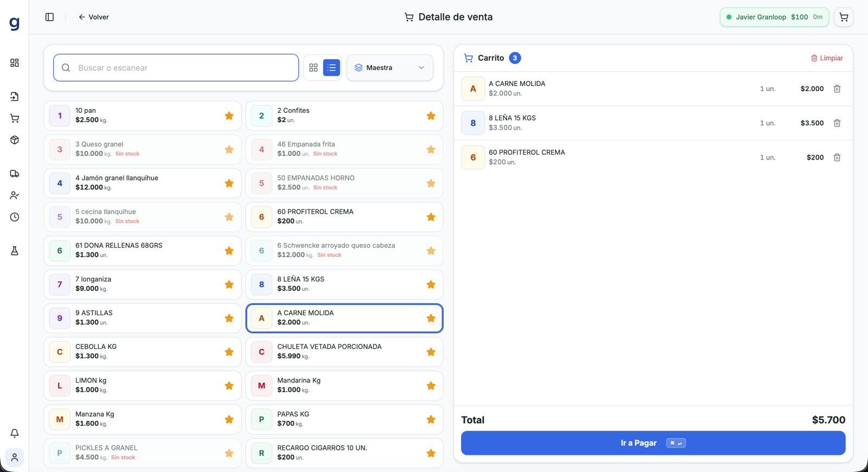Toggle favorite star for 9 ASTILLAS
The image size is (868, 472).
pos(229,318)
